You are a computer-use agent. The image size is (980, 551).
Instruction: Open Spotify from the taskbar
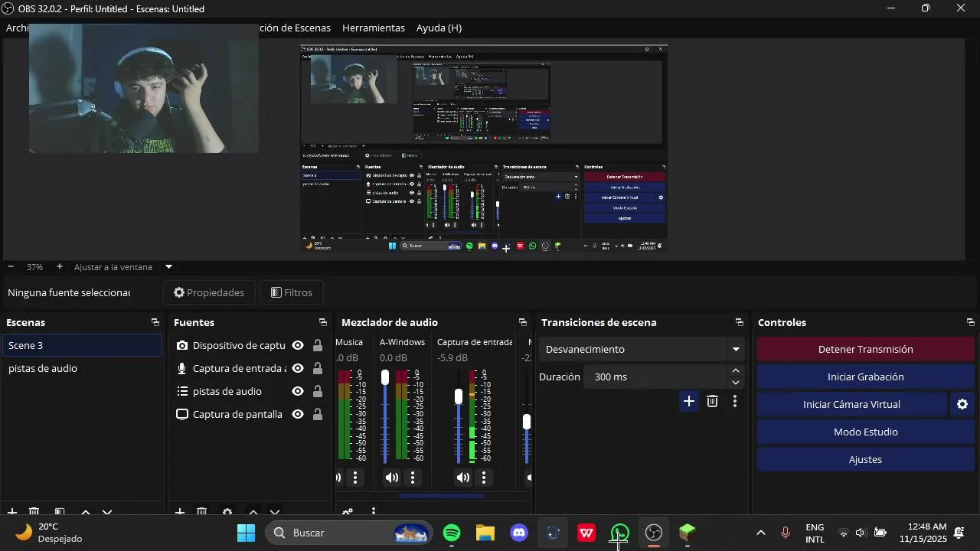[x=452, y=533]
